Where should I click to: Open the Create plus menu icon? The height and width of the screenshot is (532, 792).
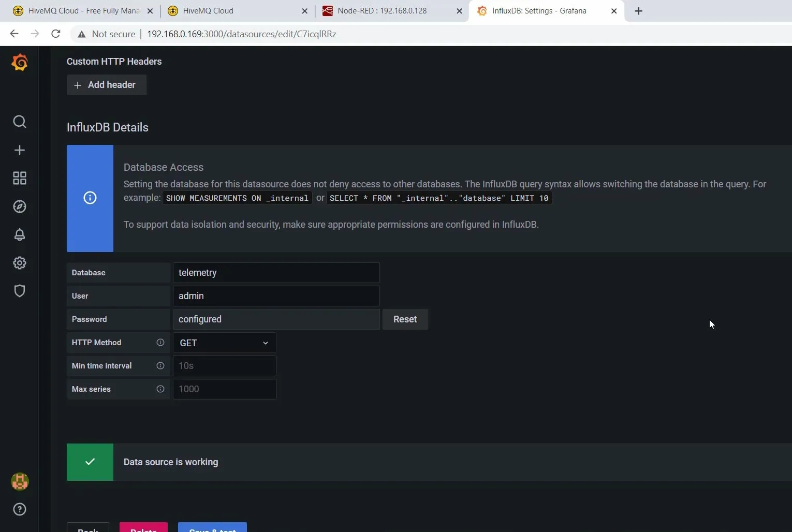pyautogui.click(x=20, y=150)
